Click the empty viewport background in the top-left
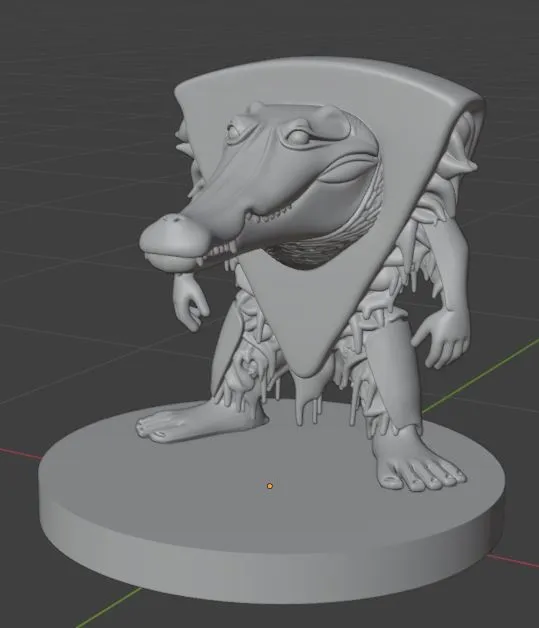 60,60
